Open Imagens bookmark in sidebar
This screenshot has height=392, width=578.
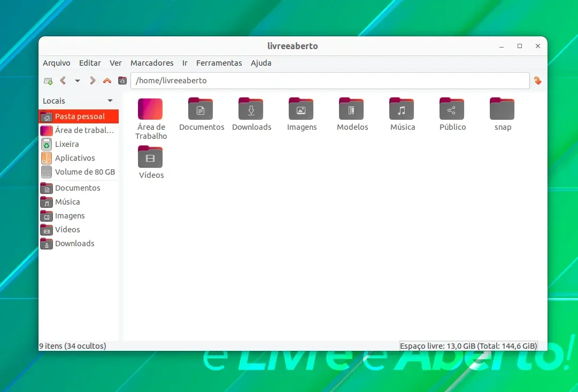click(79, 216)
